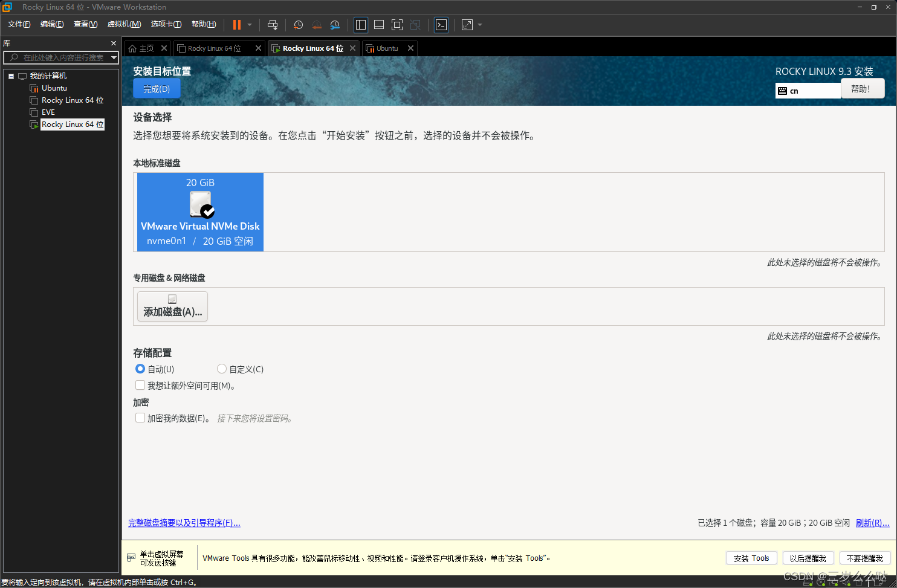The width and height of the screenshot is (897, 588).
Task: Open the 编辑(E) menu
Action: pyautogui.click(x=52, y=24)
